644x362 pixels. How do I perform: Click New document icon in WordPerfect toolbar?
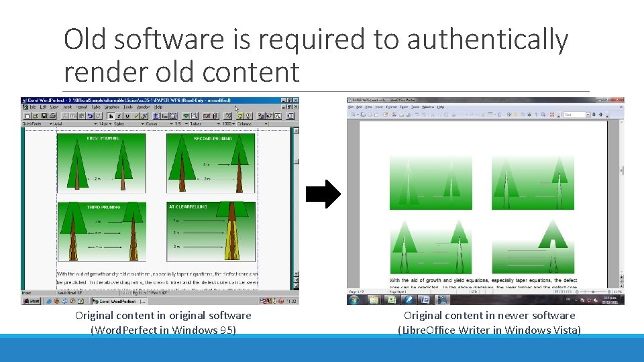coord(27,116)
